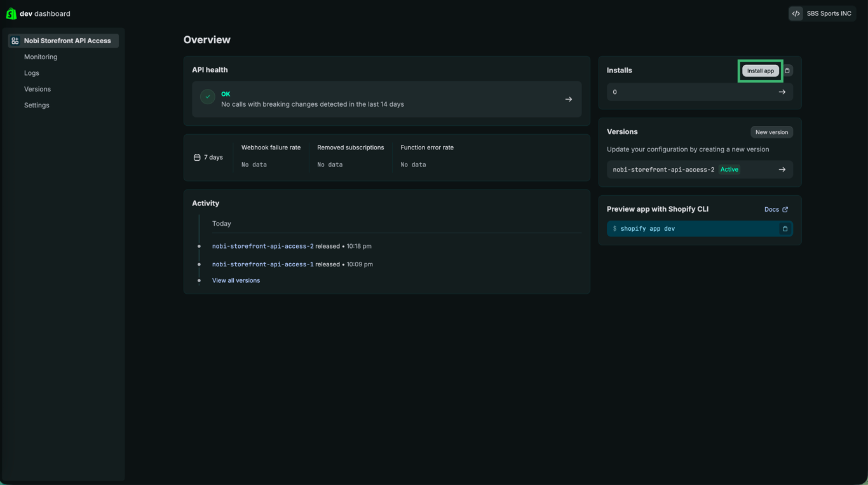The image size is (868, 485).
Task: Click the Overview page heading
Action: 207,39
